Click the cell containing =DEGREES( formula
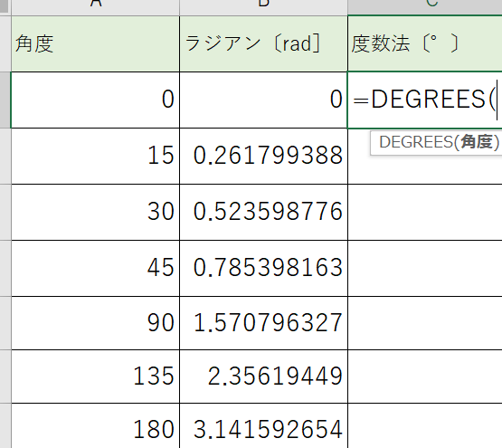 425,100
